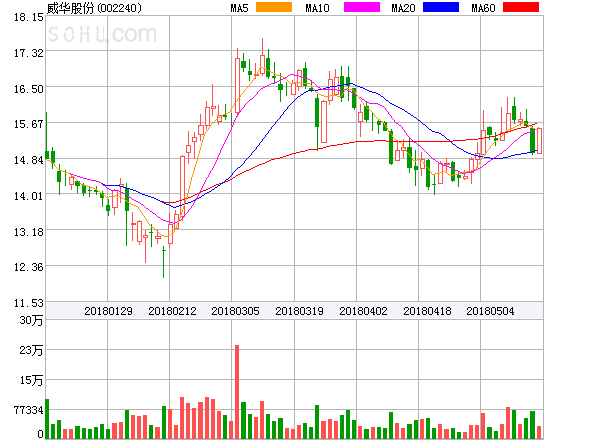Screen dimensions: 600x440
Task: Click the 14.01 price axis label
Action: click(29, 196)
